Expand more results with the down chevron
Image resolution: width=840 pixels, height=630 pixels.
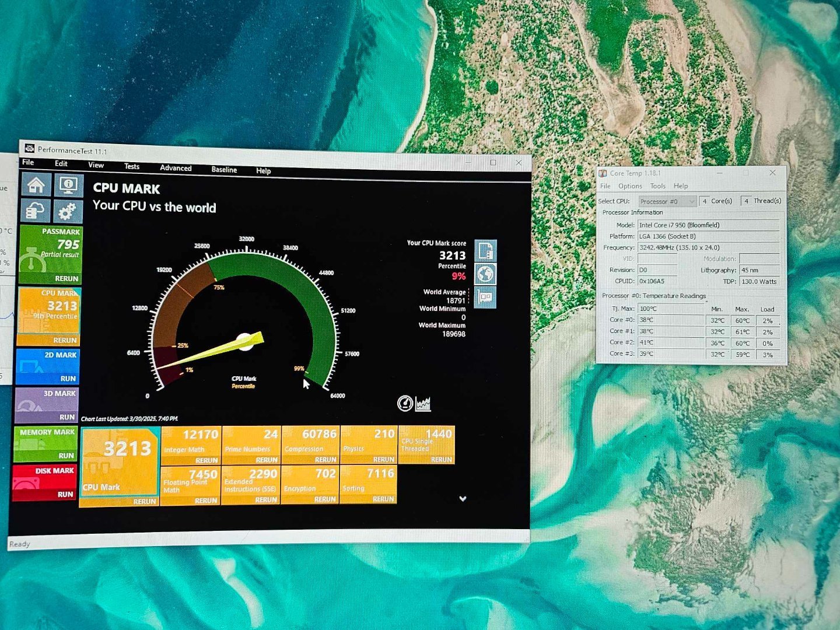pos(463,499)
